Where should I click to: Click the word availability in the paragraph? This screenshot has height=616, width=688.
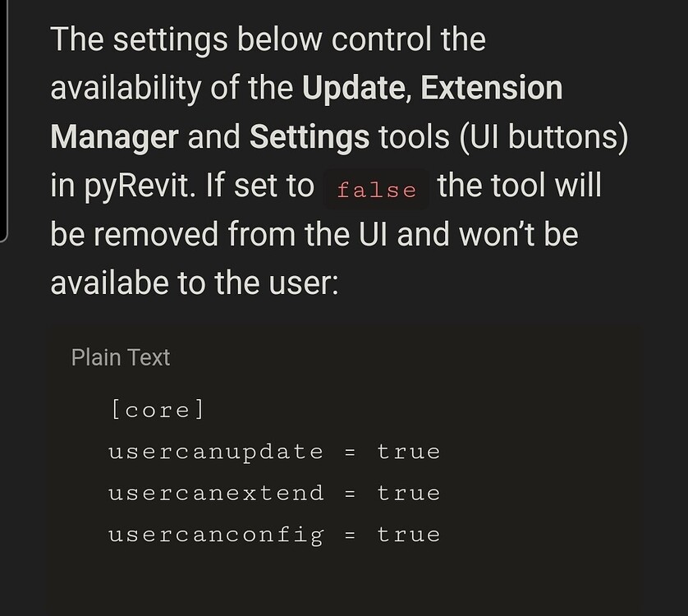pyautogui.click(x=126, y=88)
